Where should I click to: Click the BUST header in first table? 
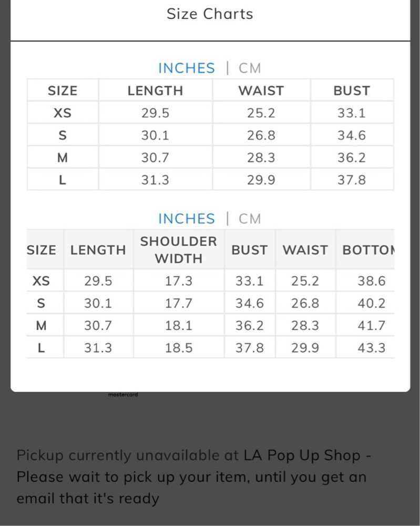(352, 90)
